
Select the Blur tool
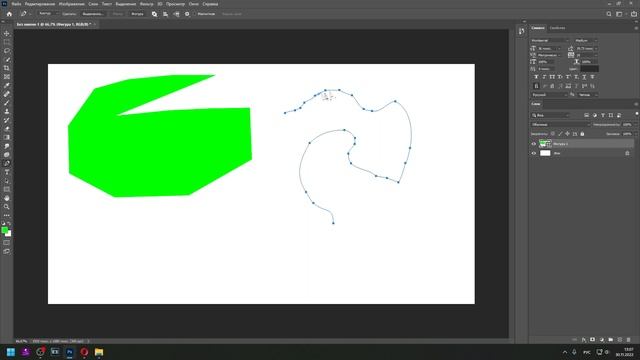point(7,146)
